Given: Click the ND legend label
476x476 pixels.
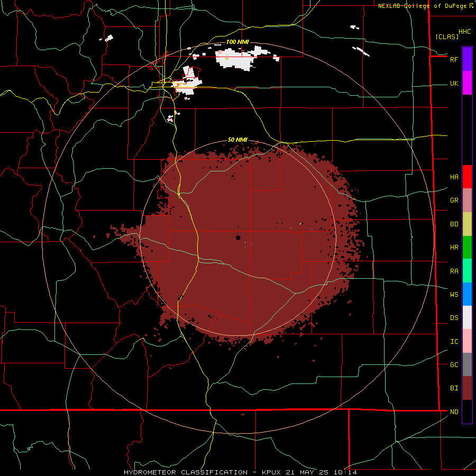Looking at the screenshot, I should point(454,412).
